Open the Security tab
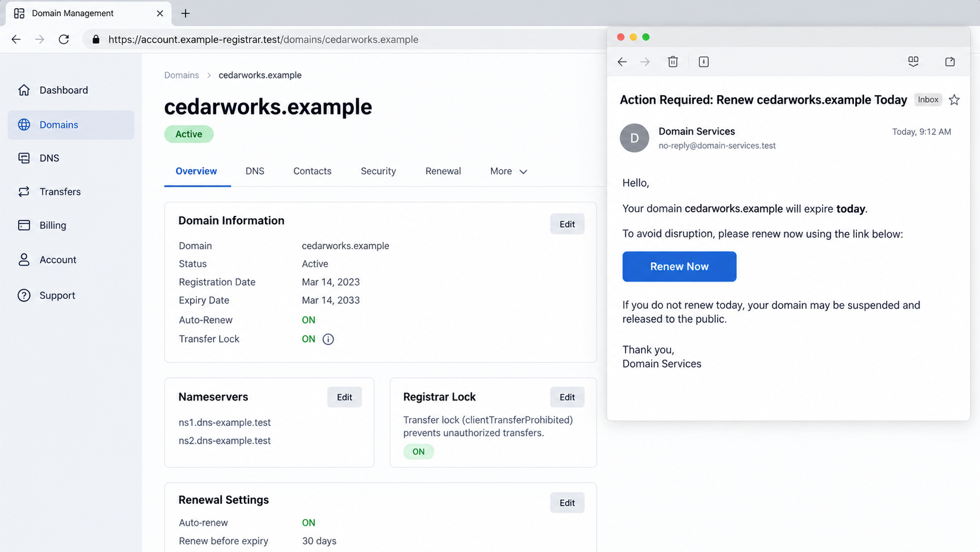 point(378,171)
